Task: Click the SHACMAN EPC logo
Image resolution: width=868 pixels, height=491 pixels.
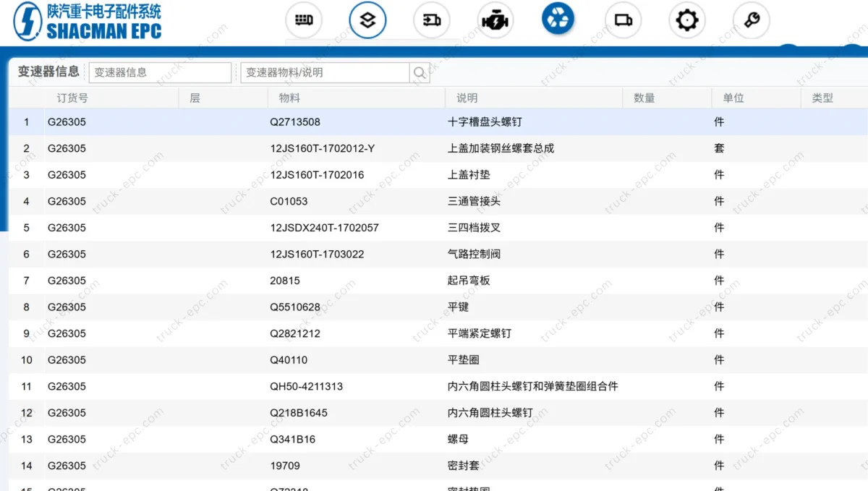Action: (87, 22)
